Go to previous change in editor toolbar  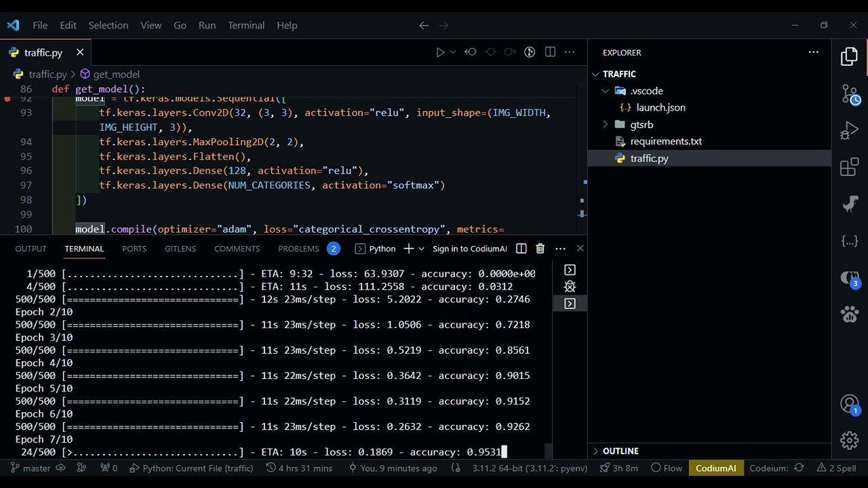click(471, 52)
